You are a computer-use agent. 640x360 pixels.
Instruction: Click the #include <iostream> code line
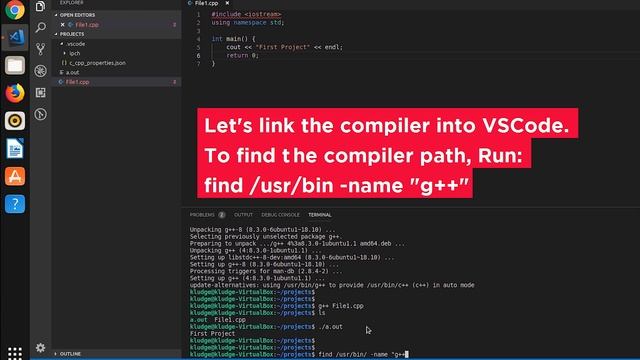[246, 14]
